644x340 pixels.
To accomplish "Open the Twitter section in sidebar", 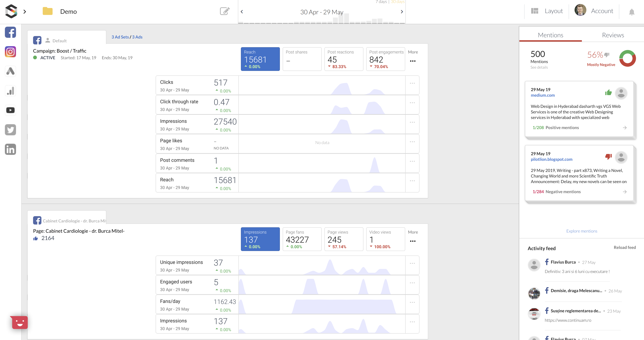I will click(10, 130).
